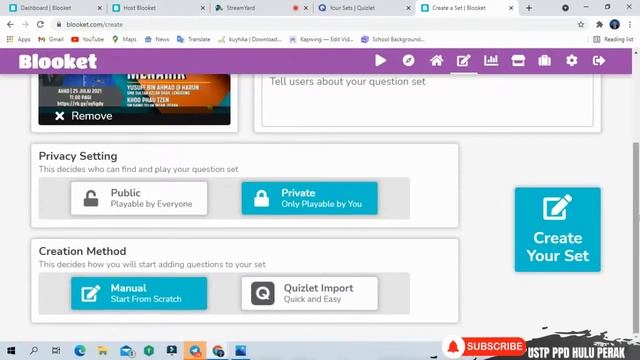Open the Mail app on taskbar

click(x=127, y=351)
